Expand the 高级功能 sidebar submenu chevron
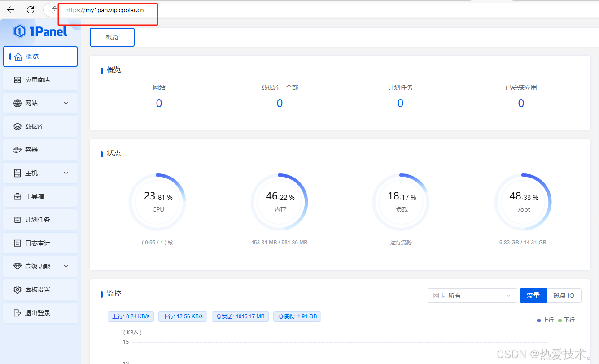 pos(66,266)
